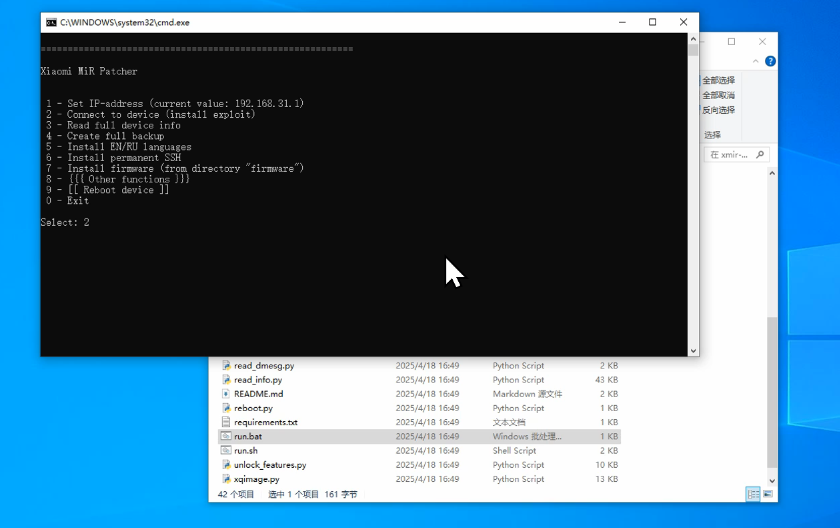This screenshot has height=528, width=840.
Task: Maximize the cmd.exe window
Action: pyautogui.click(x=652, y=22)
